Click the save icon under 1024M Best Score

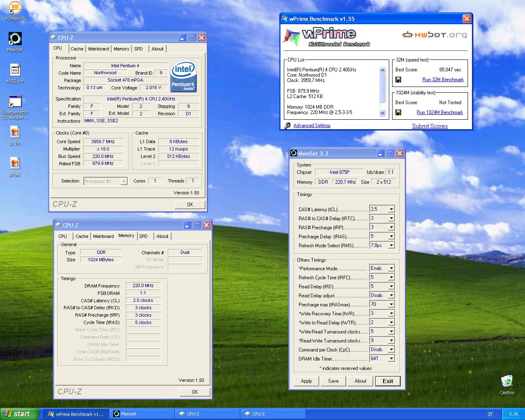tap(398, 112)
